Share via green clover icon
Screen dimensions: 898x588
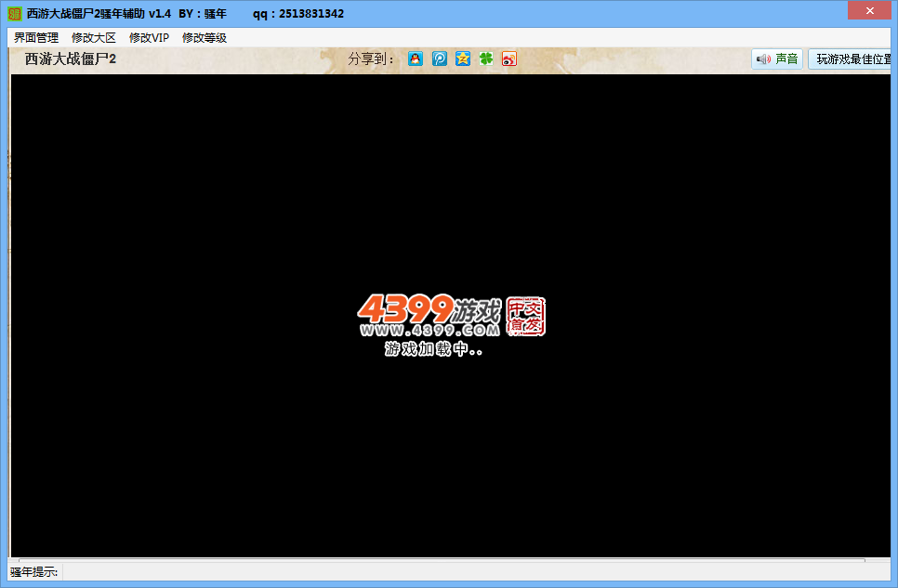[485, 59]
